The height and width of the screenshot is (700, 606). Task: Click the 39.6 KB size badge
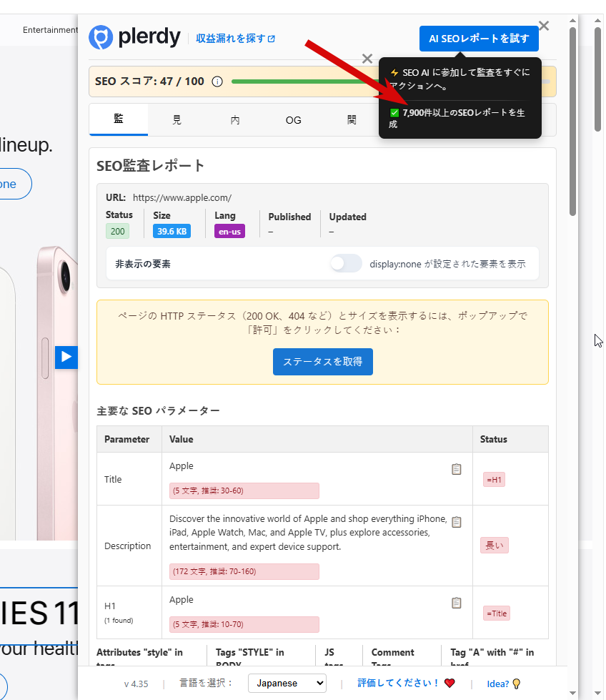172,231
